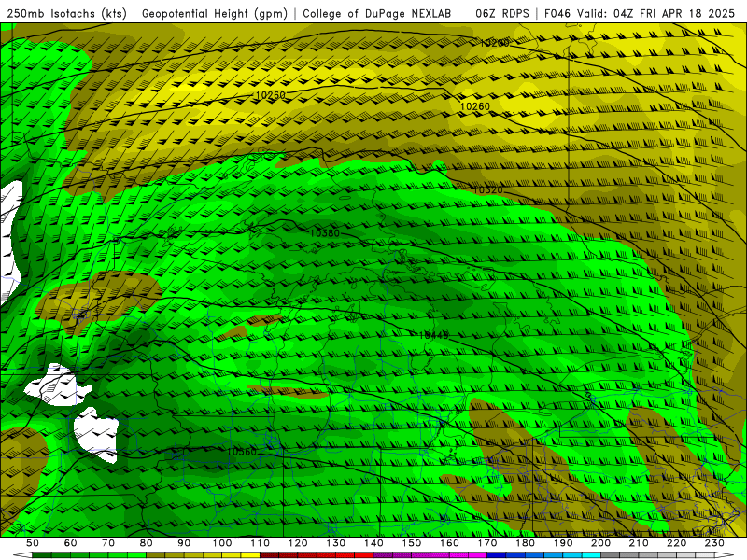747x560 pixels.
Task: Click the 80 value on the color scale
Action: (147, 543)
